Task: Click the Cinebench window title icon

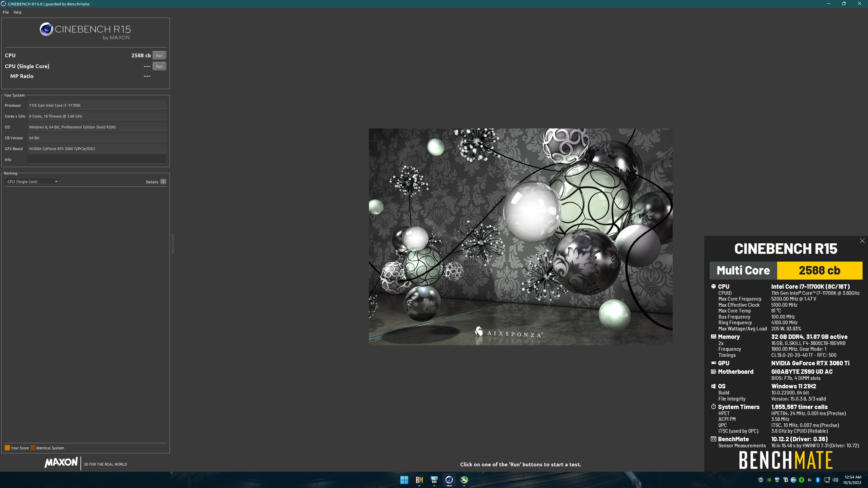Action: tap(4, 4)
